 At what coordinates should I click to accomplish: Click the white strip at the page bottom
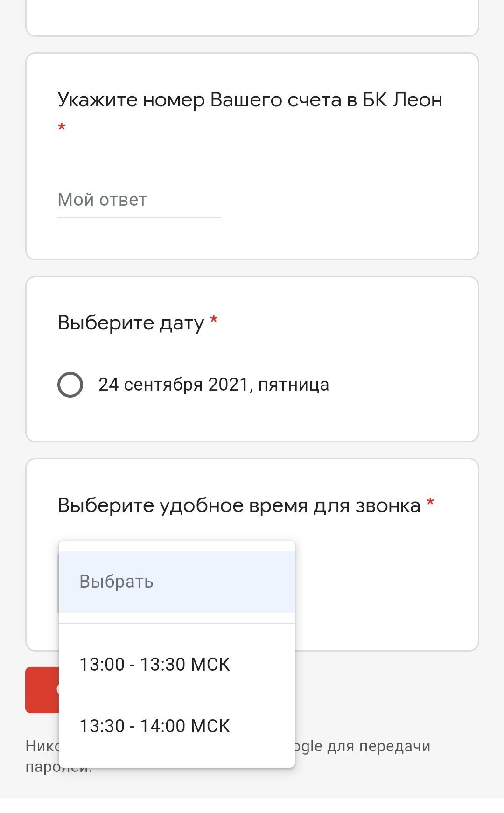pos(252,806)
